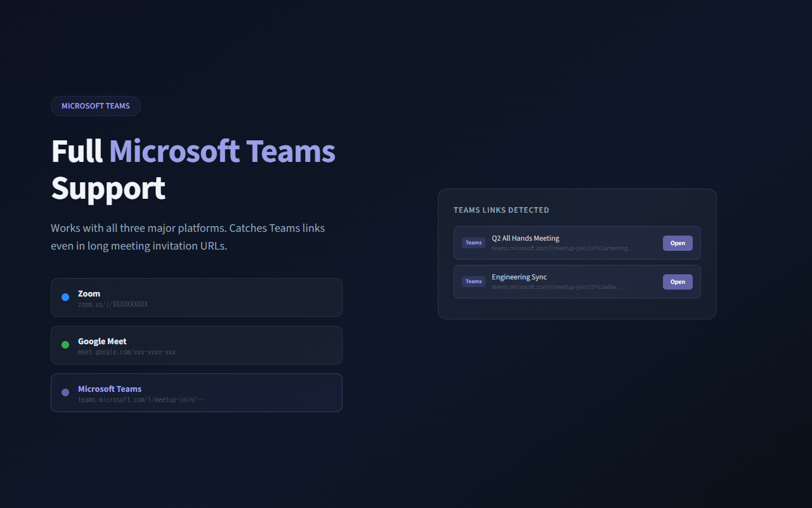Click the URL under Engineering Sync
This screenshot has height=508, width=812.
tap(557, 286)
